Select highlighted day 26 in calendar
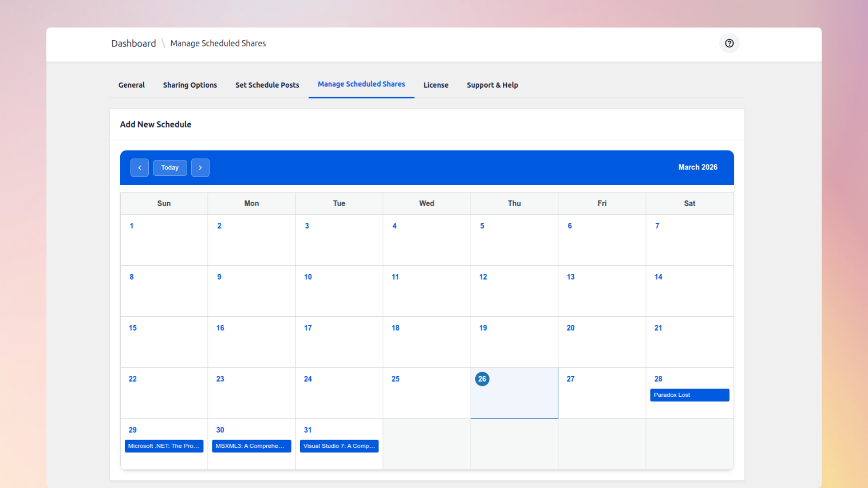 pos(482,379)
